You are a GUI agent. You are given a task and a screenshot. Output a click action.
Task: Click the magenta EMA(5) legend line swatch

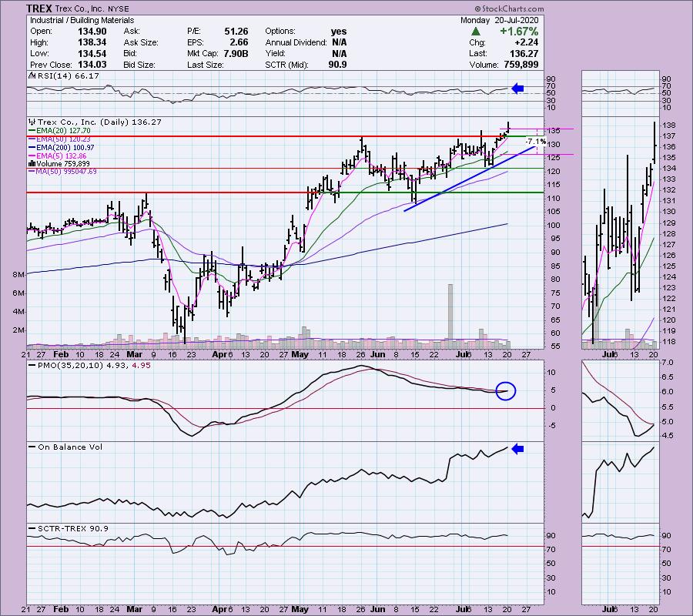[x=32, y=156]
